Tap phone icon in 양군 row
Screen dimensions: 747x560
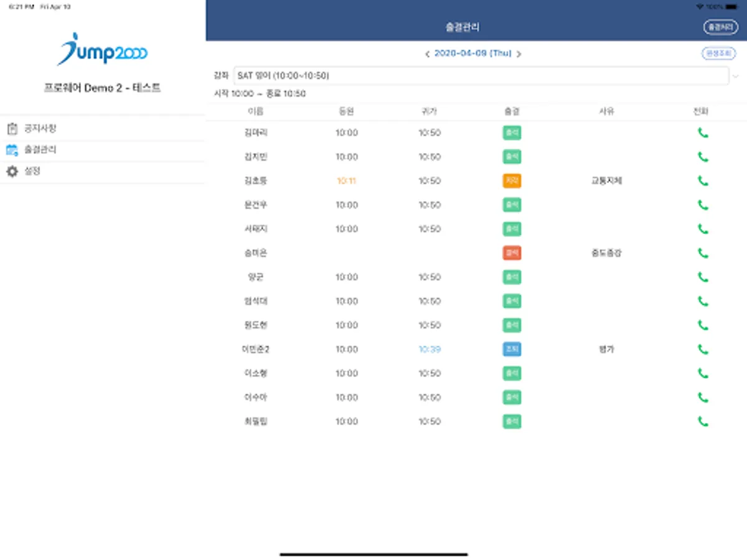point(703,277)
